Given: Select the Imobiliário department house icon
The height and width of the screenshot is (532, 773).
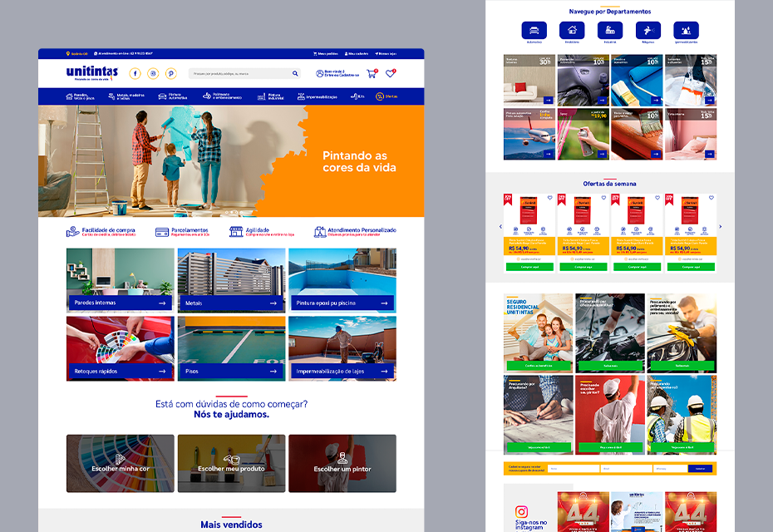Looking at the screenshot, I should point(572,30).
